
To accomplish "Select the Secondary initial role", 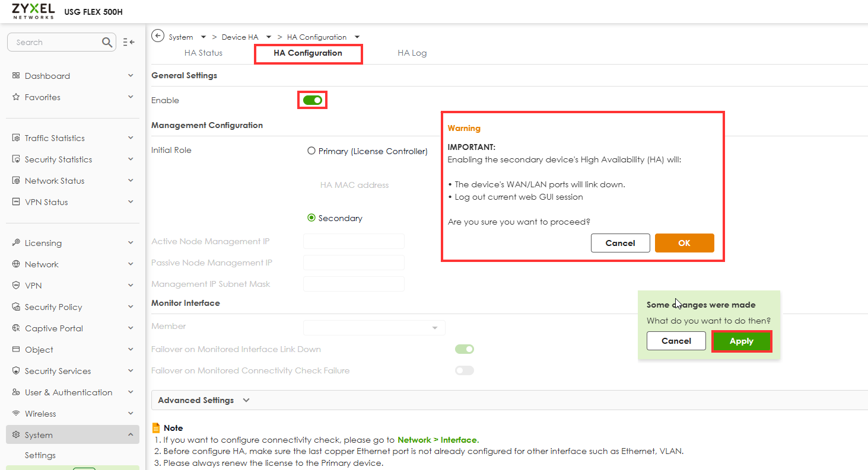I will coord(311,218).
